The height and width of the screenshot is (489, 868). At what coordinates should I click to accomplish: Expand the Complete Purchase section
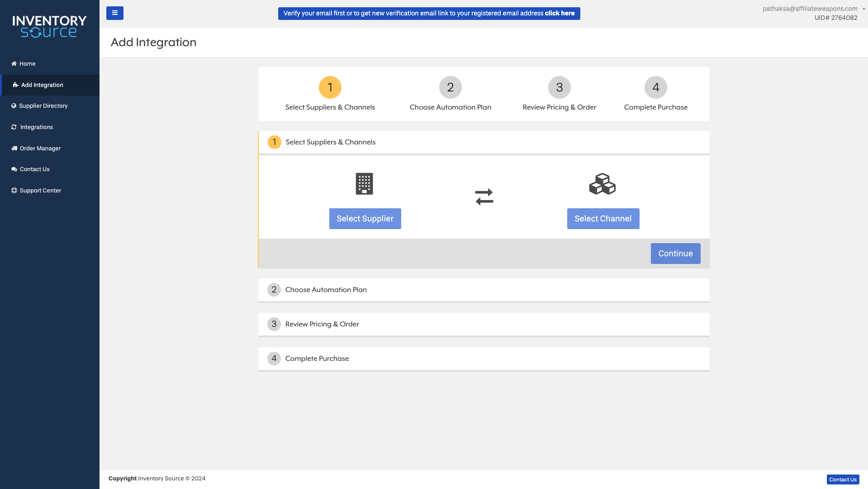pos(317,359)
